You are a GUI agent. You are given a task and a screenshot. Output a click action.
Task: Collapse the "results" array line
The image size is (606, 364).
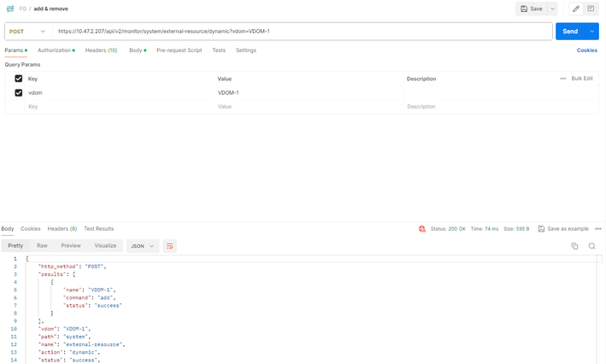(56, 274)
